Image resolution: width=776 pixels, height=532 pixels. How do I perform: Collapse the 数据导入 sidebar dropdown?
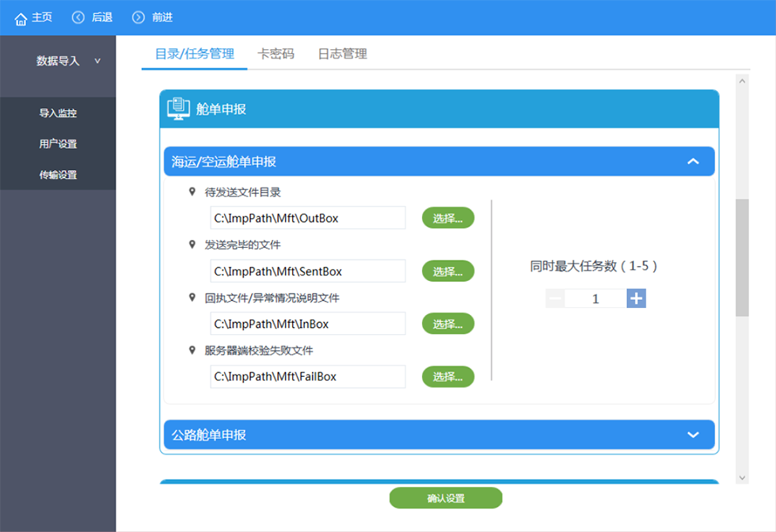(97, 60)
